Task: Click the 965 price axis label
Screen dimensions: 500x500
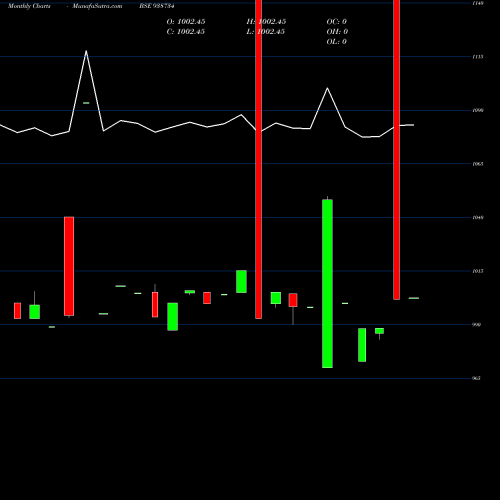Action: 477,378
